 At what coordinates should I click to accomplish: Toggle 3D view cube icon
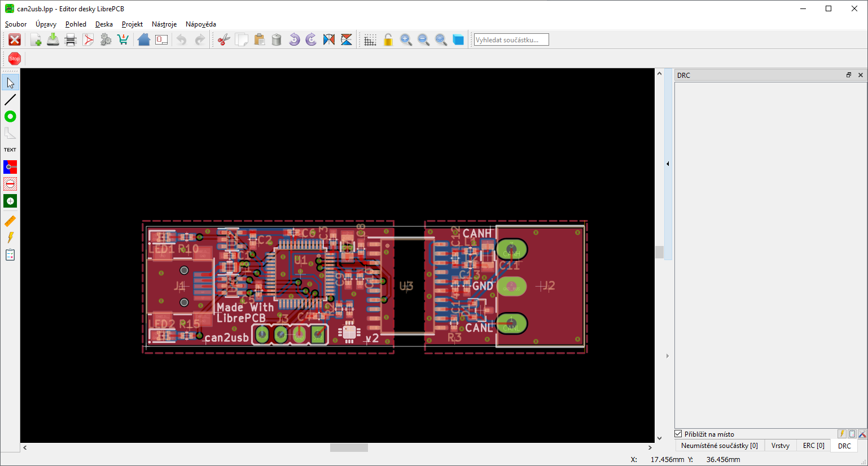coord(458,39)
